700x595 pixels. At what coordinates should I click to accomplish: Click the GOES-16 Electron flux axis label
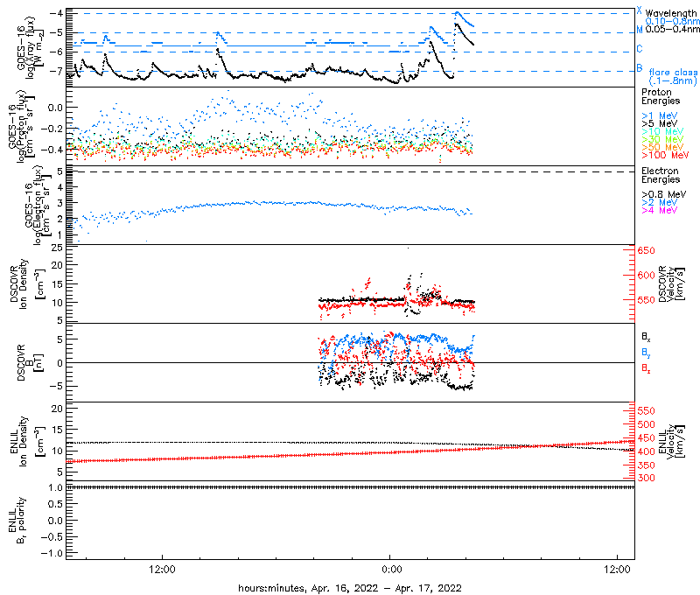[x=38, y=206]
